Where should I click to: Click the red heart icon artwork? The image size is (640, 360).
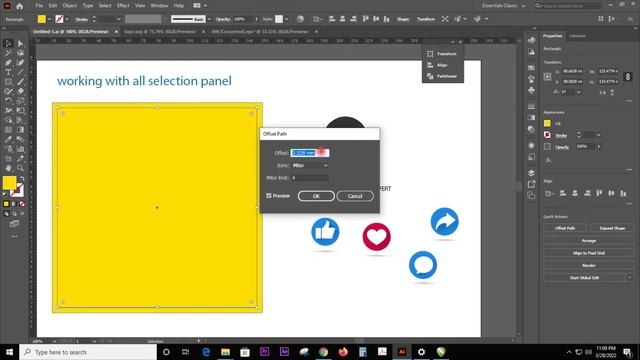376,236
